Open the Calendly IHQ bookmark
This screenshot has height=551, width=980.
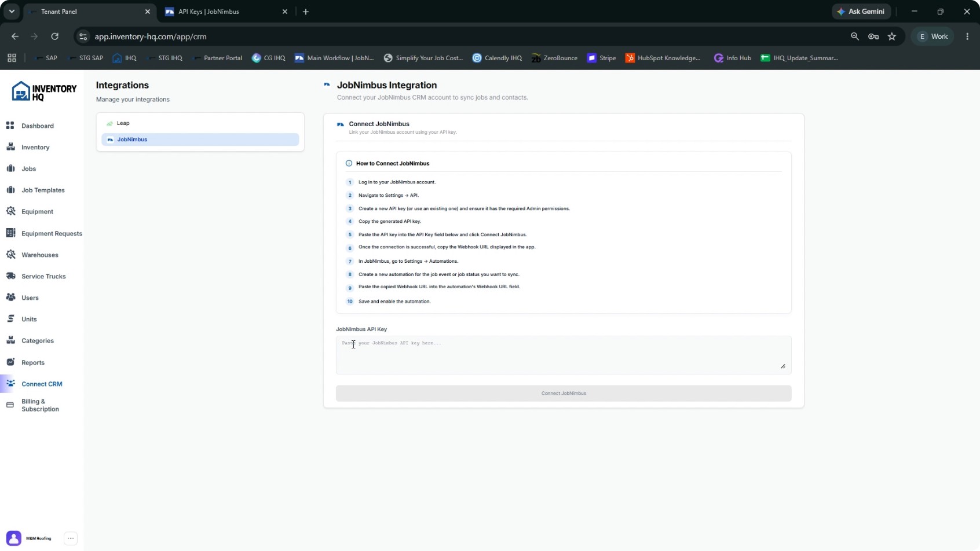pyautogui.click(x=498, y=58)
